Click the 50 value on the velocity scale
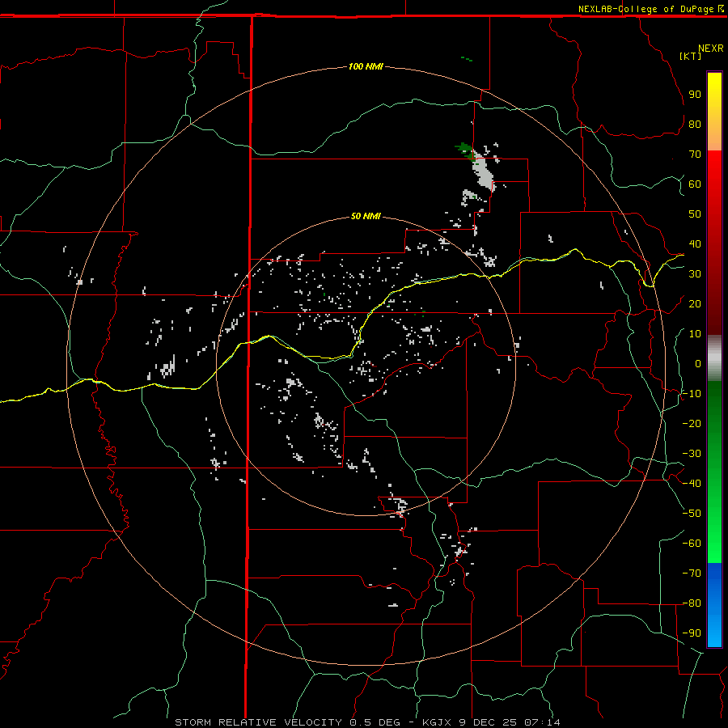Screen dimensions: 728x728 [x=695, y=214]
